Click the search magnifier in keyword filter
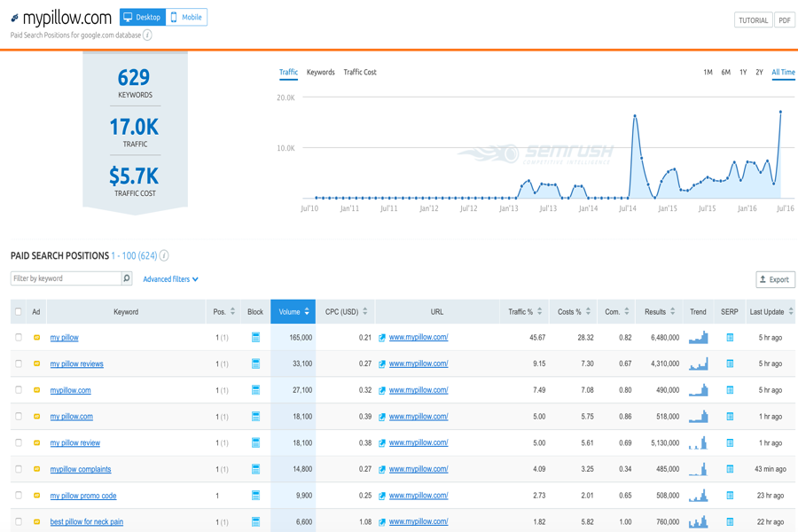The width and height of the screenshot is (798, 532). tap(127, 278)
